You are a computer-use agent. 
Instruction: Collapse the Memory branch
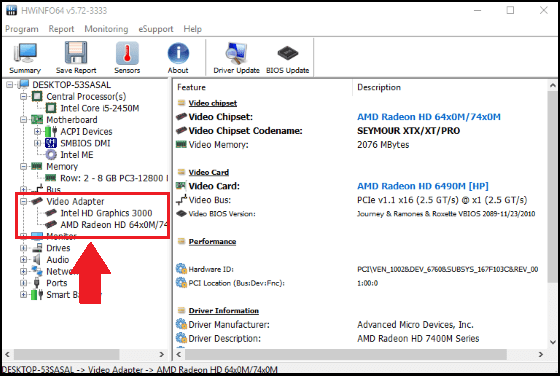[x=24, y=166]
